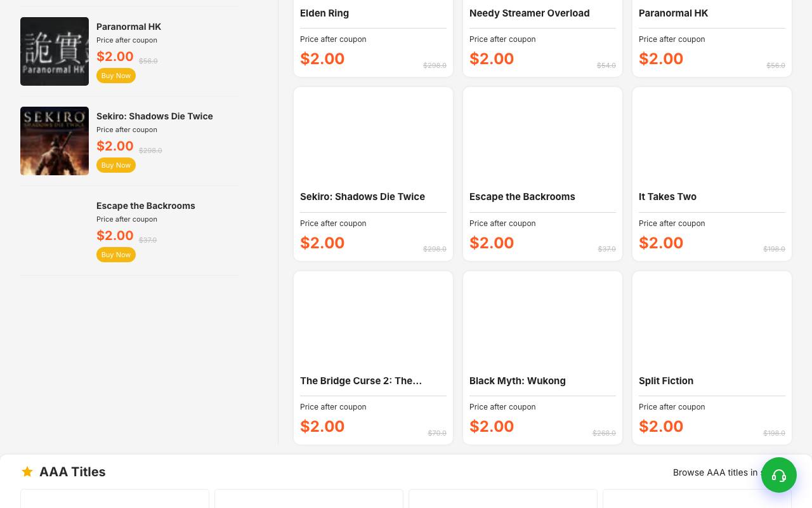Image resolution: width=812 pixels, height=508 pixels.
Task: Open Sekiro: Shadows Die Twice grid card title
Action: (x=362, y=197)
